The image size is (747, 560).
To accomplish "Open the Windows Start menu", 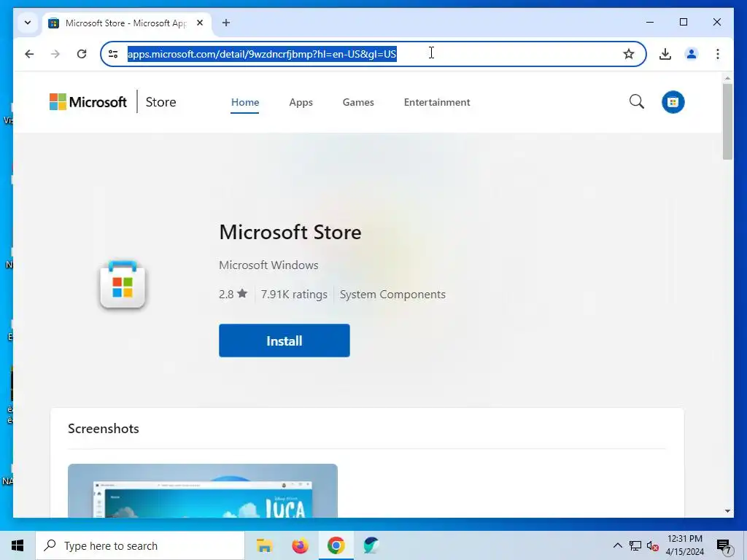I will 18,545.
